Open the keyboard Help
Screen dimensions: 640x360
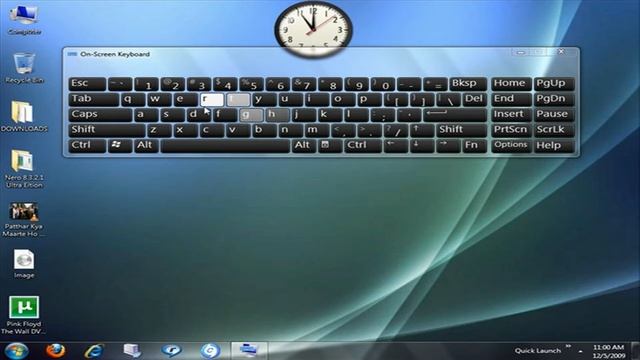pos(554,146)
